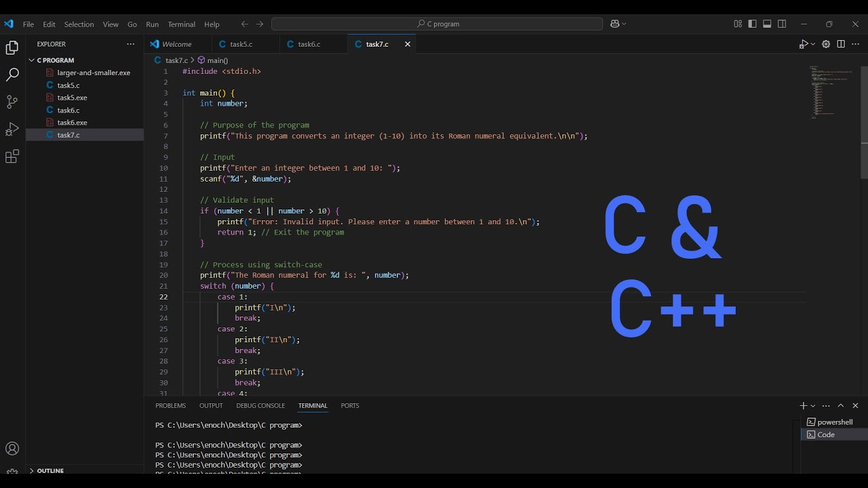The width and height of the screenshot is (868, 488).
Task: Select the Code terminal instance
Action: [x=834, y=434]
